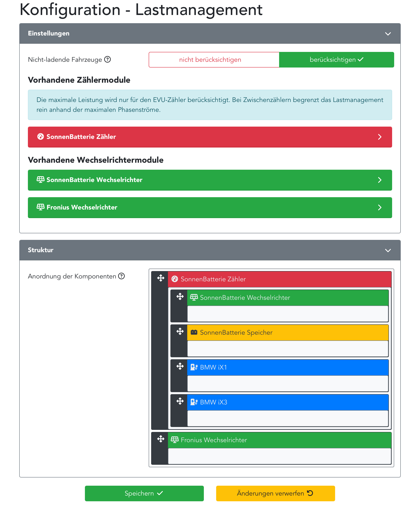
Task: Click move handle of BMW iX3
Action: (x=180, y=401)
